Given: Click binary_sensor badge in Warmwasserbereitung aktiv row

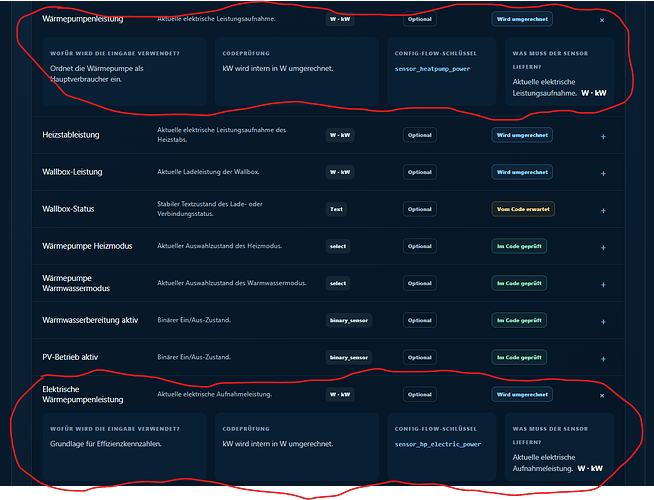Looking at the screenshot, I should point(349,320).
